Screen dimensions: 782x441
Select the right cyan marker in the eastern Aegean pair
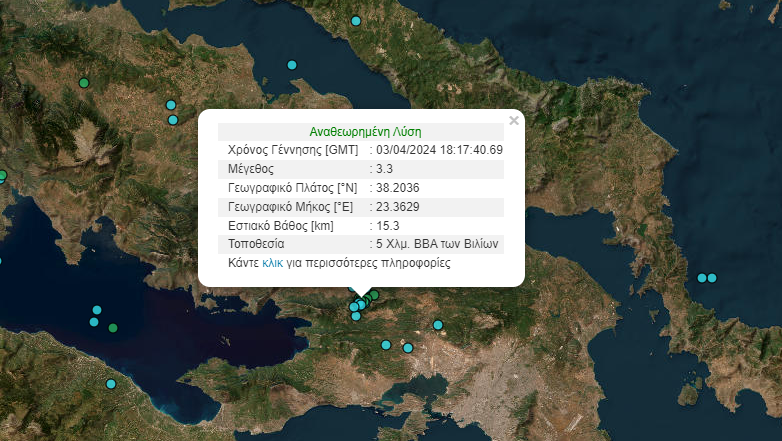pyautogui.click(x=712, y=278)
